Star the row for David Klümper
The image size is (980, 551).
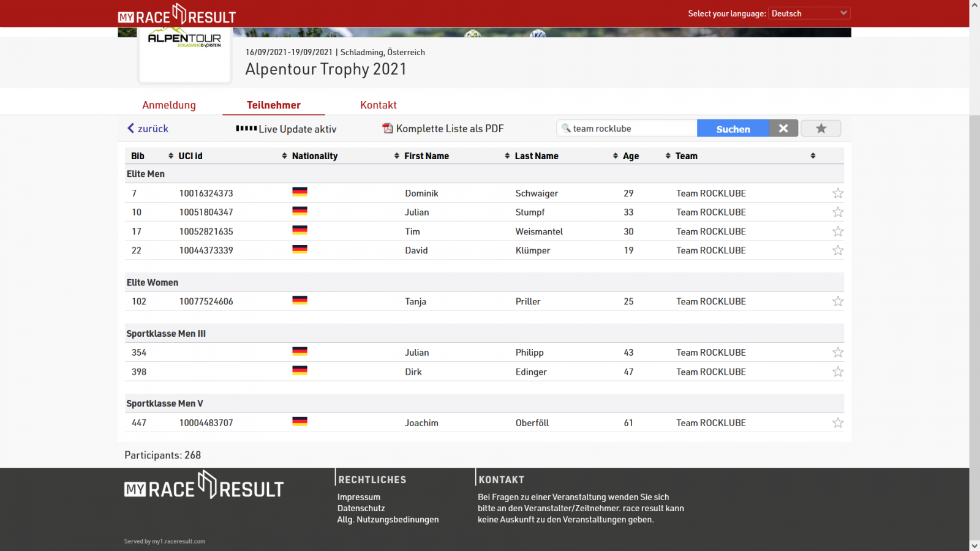pos(838,250)
